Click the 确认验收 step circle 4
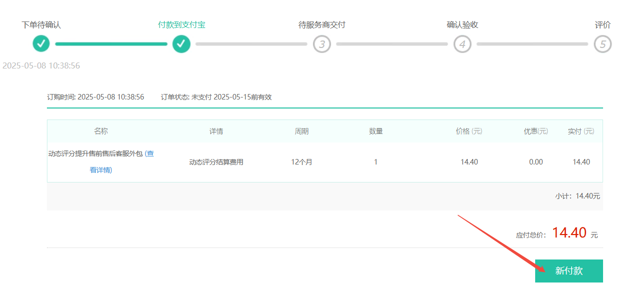This screenshot has width=644, height=305. (x=462, y=44)
